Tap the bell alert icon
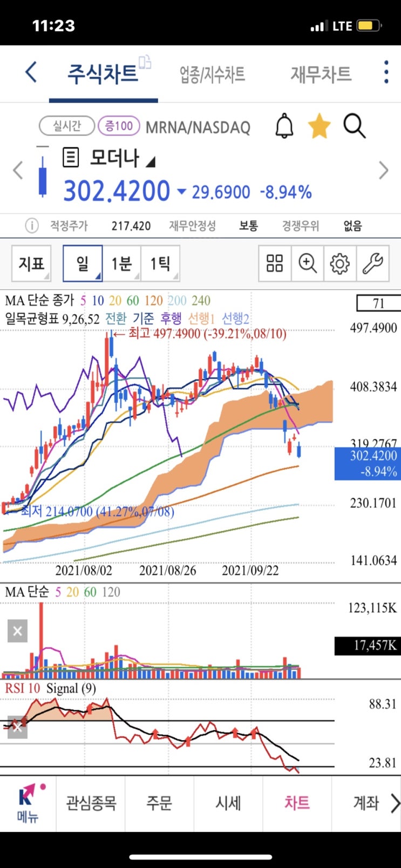401x868 pixels. pyautogui.click(x=284, y=126)
